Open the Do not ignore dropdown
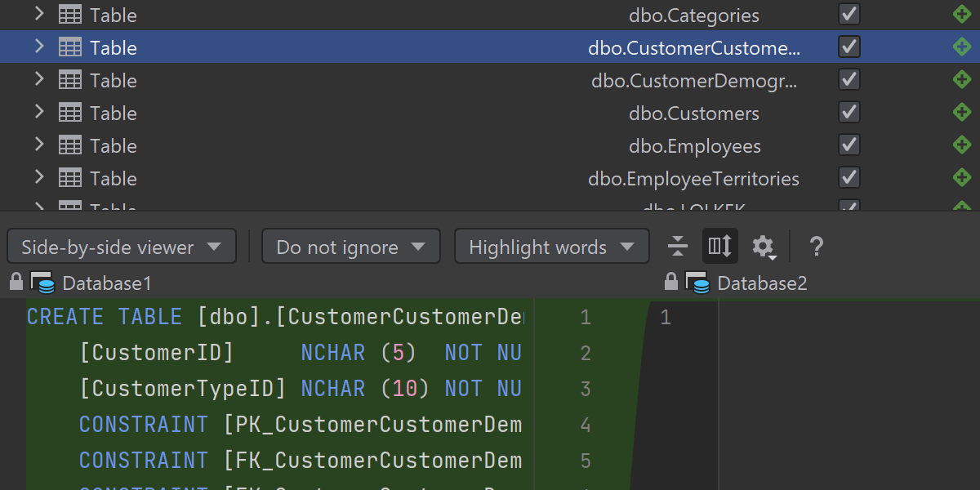 350,247
